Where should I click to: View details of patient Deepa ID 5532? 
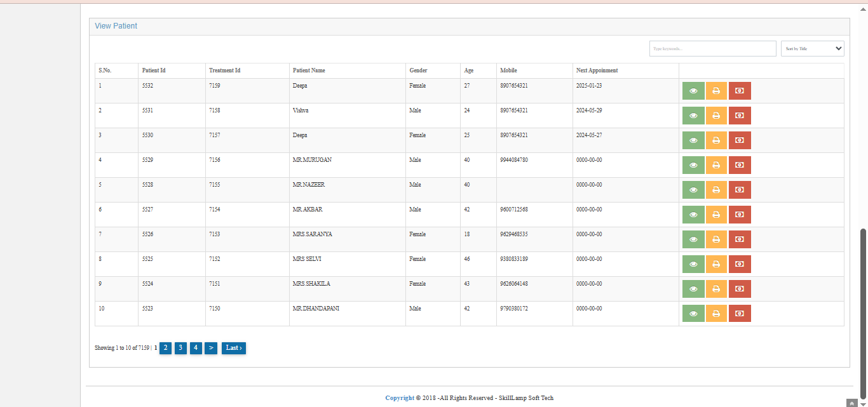[693, 91]
